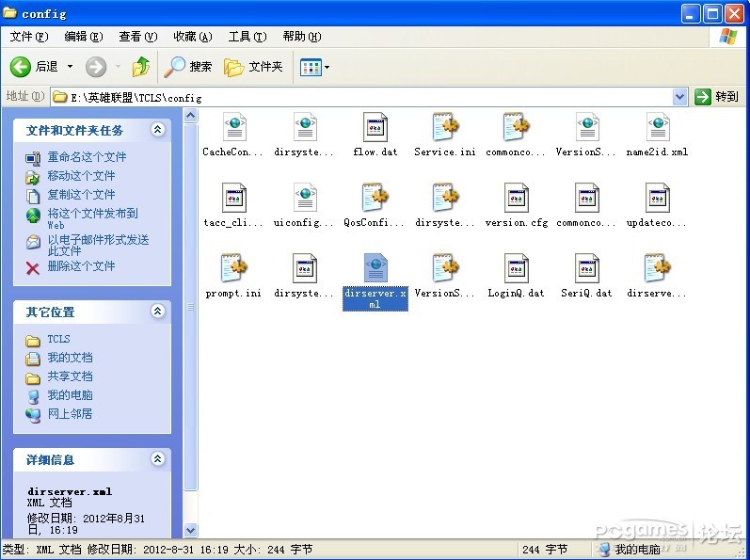Select the Service.ini file icon
Viewport: 750px width, 560px height.
[x=445, y=128]
